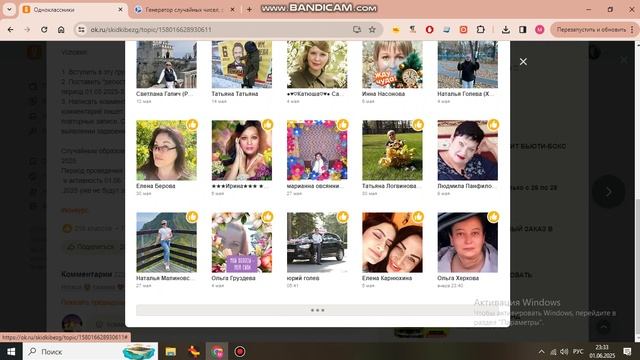Click the taskbar Поиск search box
Screen dimensions: 640x360
coord(91,351)
